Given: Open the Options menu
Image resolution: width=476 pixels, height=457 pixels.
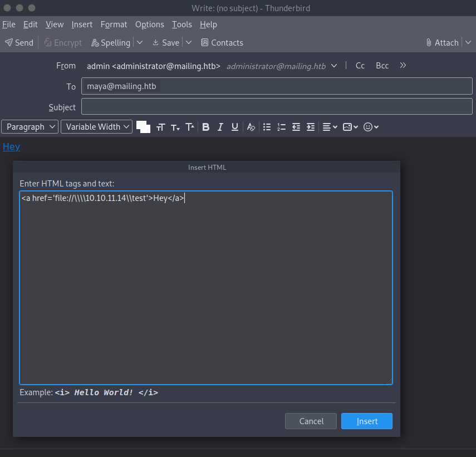Looking at the screenshot, I should (x=150, y=24).
